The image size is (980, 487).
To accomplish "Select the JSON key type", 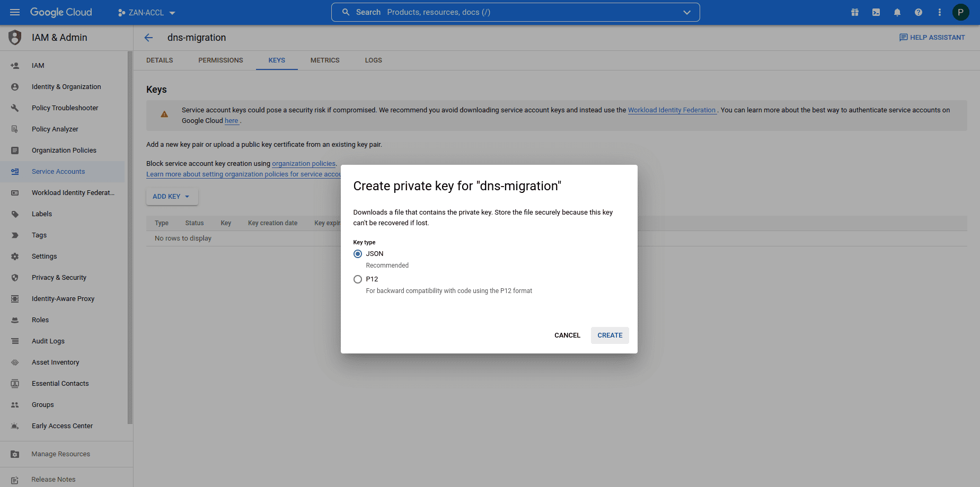I will (358, 254).
